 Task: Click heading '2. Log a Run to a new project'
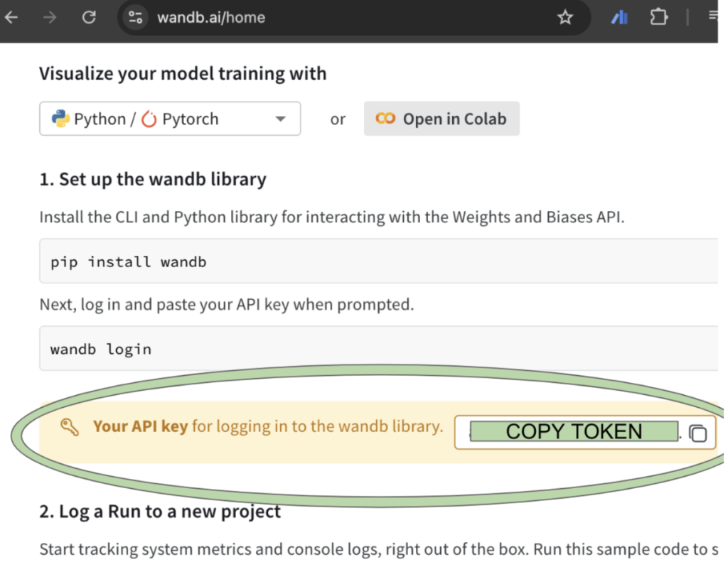tap(160, 512)
